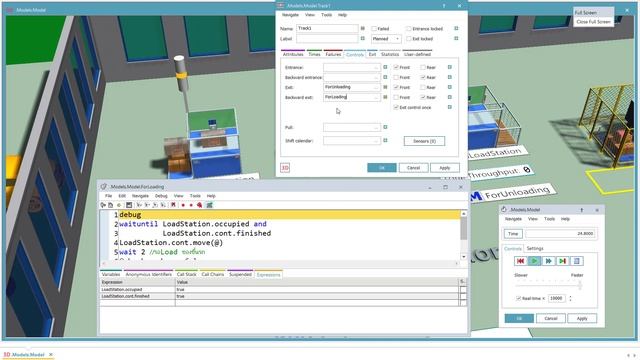Click the first red breakpoint dot icon
This screenshot has width=640, height=360.
pyautogui.click(x=183, y=205)
